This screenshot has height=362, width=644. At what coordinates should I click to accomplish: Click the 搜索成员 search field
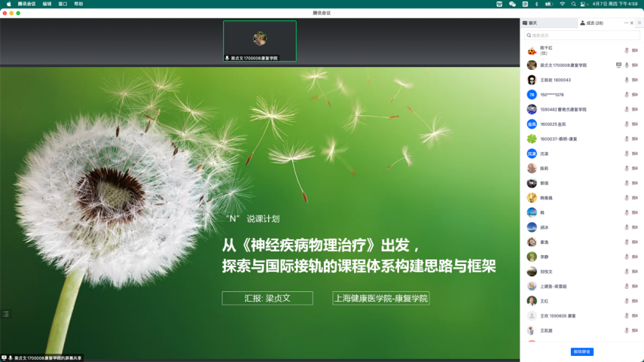pos(582,35)
